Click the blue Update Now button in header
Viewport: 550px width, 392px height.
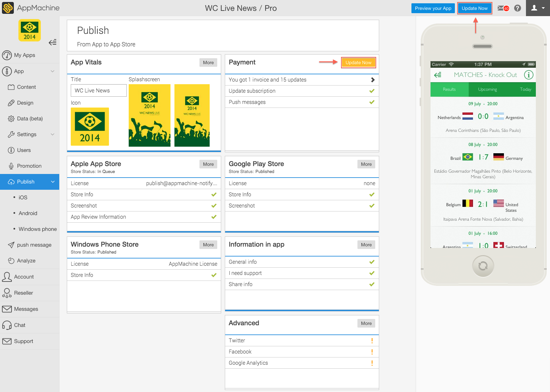pyautogui.click(x=475, y=8)
